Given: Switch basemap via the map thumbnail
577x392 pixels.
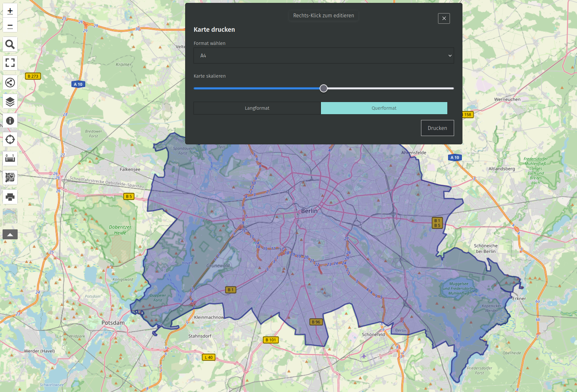Looking at the screenshot, I should click(x=10, y=216).
